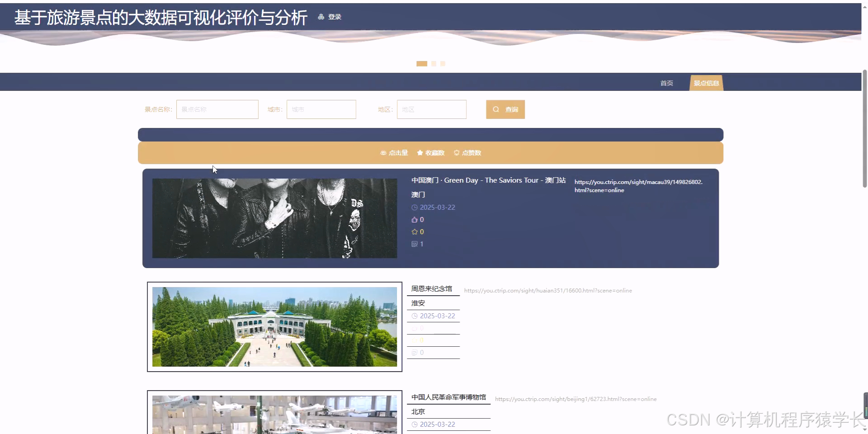Click the eye icon beside 点击量 sort option

click(383, 153)
